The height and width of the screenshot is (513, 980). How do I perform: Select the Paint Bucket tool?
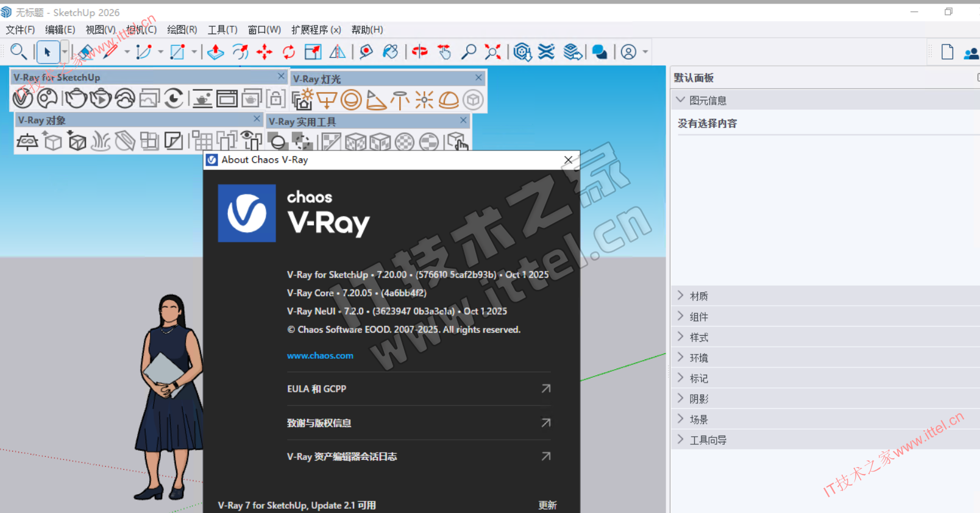(x=390, y=52)
